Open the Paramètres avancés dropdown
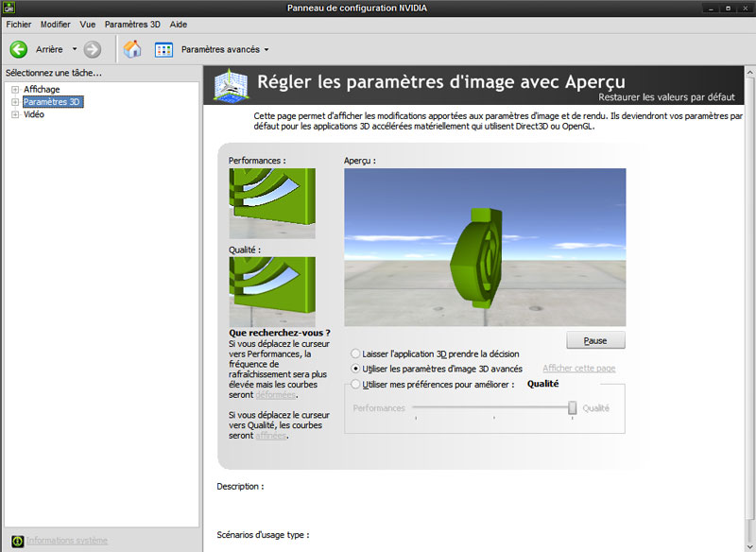This screenshot has height=552, width=756. 266,50
